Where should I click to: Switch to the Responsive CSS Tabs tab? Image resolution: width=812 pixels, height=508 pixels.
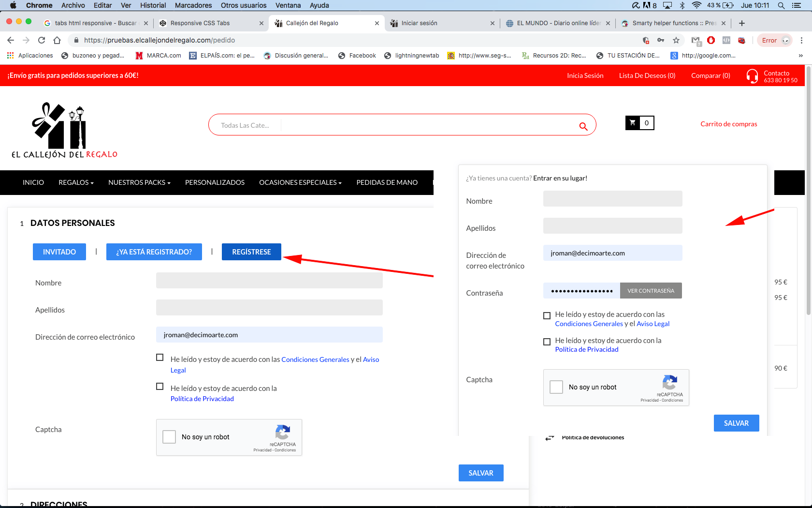[211, 23]
